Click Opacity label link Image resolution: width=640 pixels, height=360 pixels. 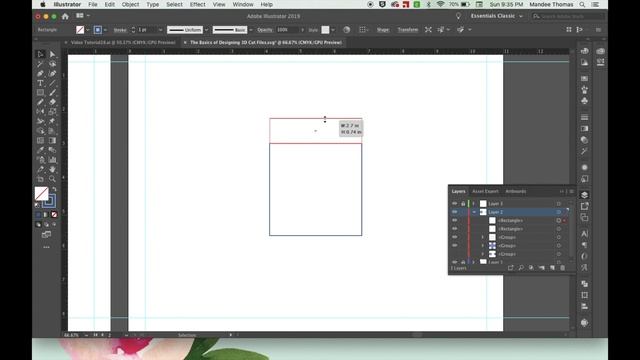click(x=265, y=30)
